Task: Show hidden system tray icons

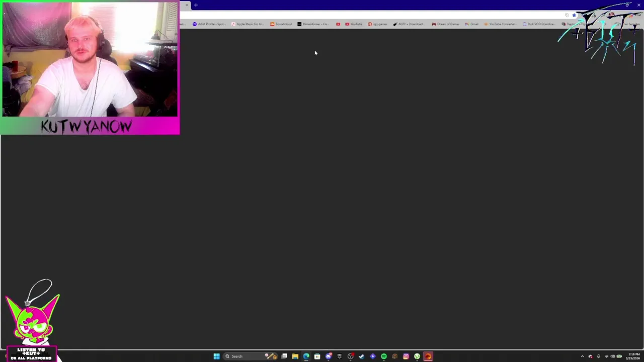Action: click(x=583, y=356)
